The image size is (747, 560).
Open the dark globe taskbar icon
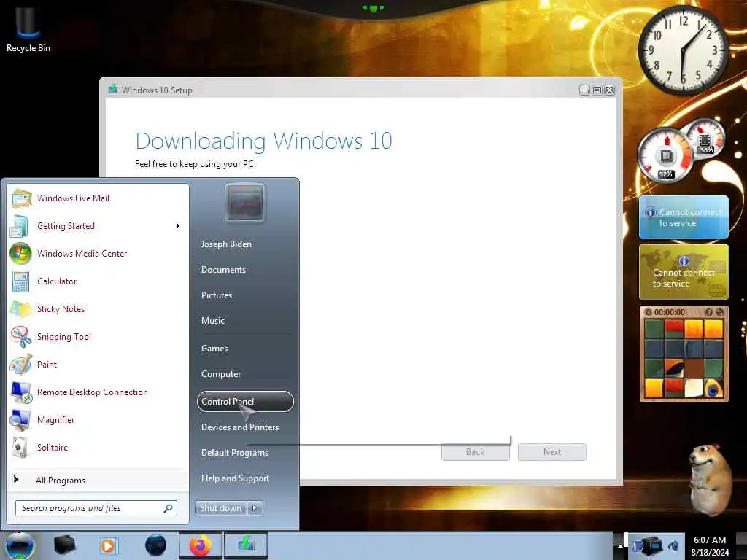[x=155, y=545]
